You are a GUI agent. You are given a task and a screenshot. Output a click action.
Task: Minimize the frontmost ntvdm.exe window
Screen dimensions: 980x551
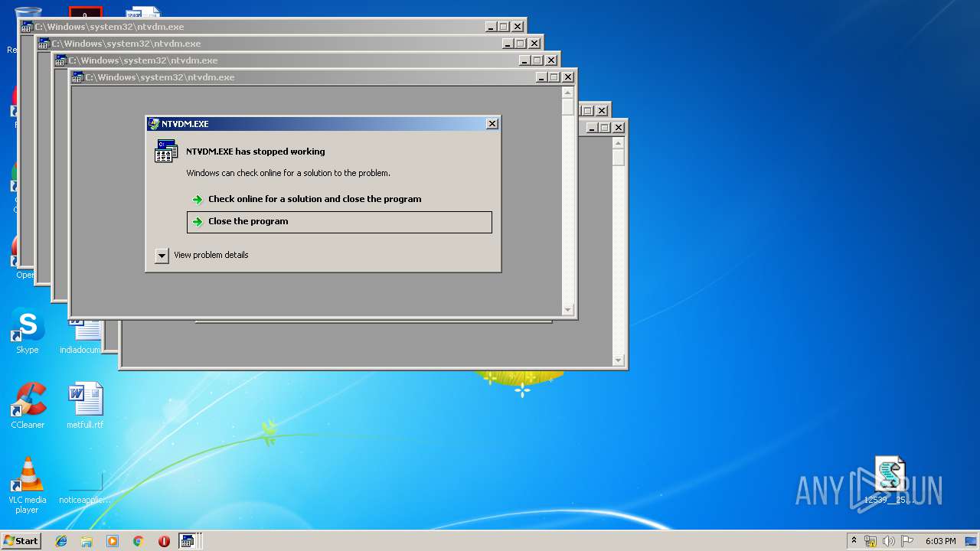point(541,77)
